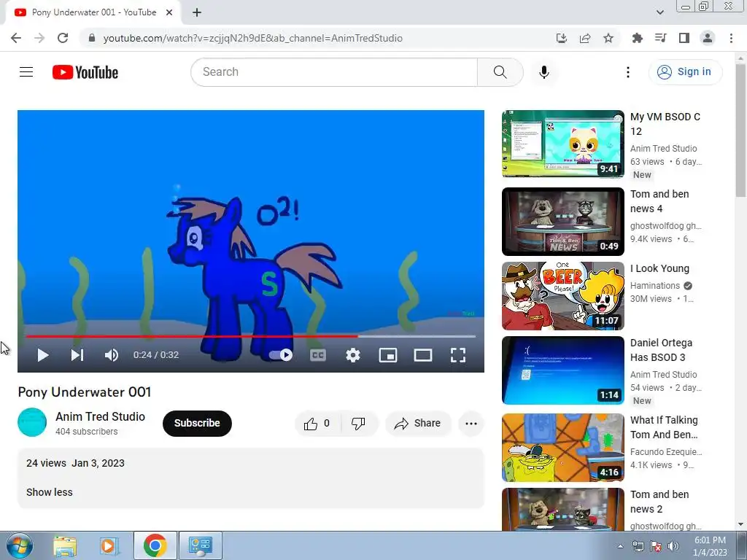Image resolution: width=747 pixels, height=560 pixels.
Task: Dislike the video with thumbs down
Action: click(x=359, y=424)
